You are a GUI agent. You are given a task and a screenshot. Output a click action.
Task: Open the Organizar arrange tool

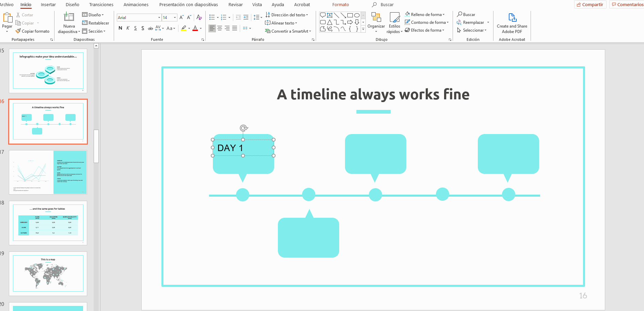point(376,23)
